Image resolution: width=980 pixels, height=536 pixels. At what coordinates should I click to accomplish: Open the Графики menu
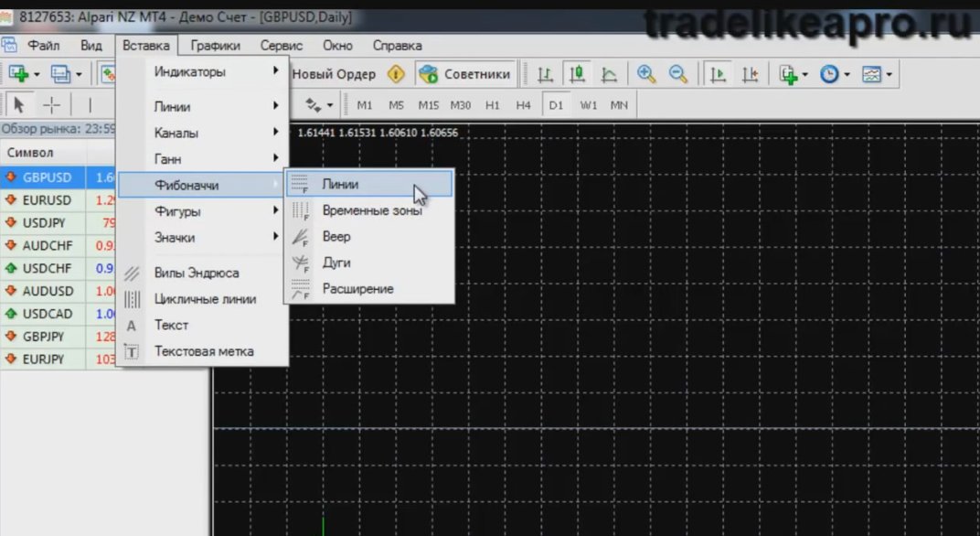[x=215, y=46]
